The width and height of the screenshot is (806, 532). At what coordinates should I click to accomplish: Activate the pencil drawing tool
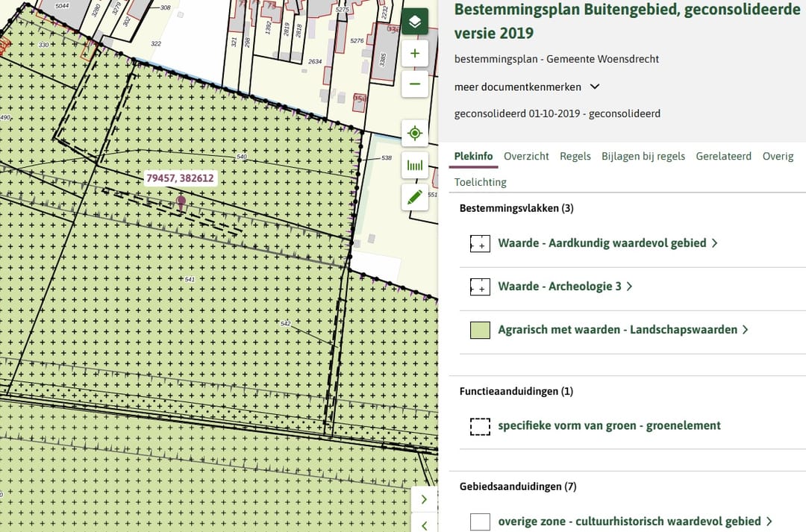415,197
